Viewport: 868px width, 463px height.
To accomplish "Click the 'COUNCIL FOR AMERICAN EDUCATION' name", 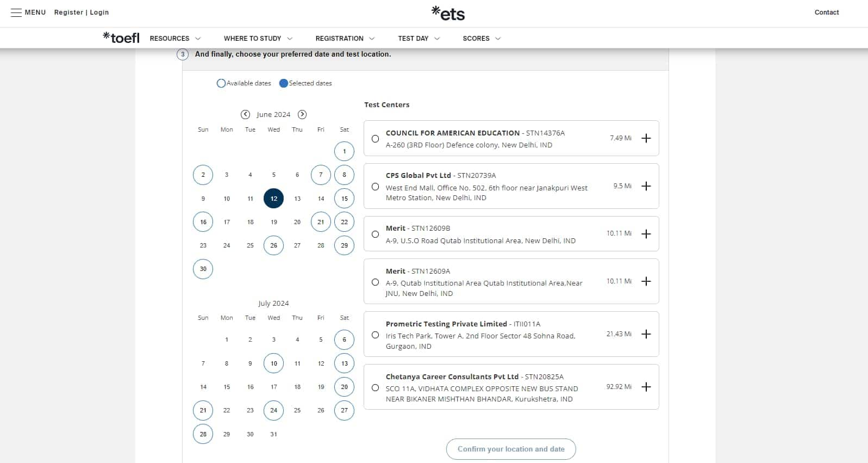I will (453, 133).
